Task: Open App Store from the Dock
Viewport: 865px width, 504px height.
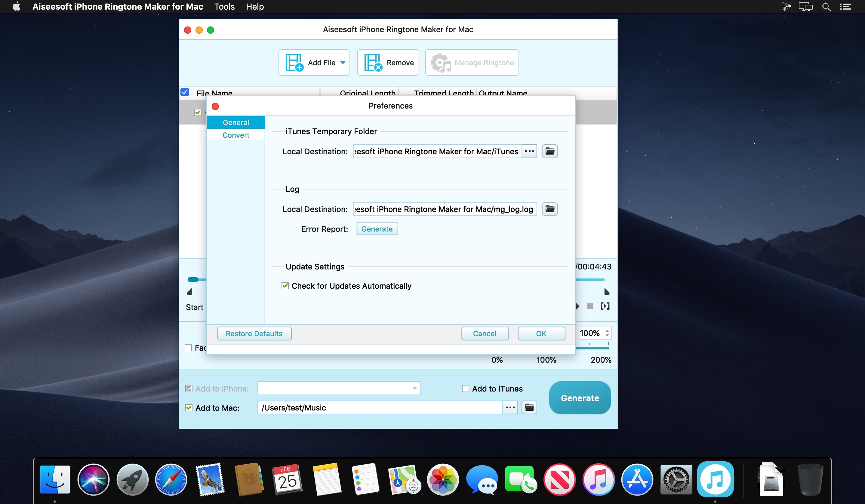Action: (x=637, y=479)
